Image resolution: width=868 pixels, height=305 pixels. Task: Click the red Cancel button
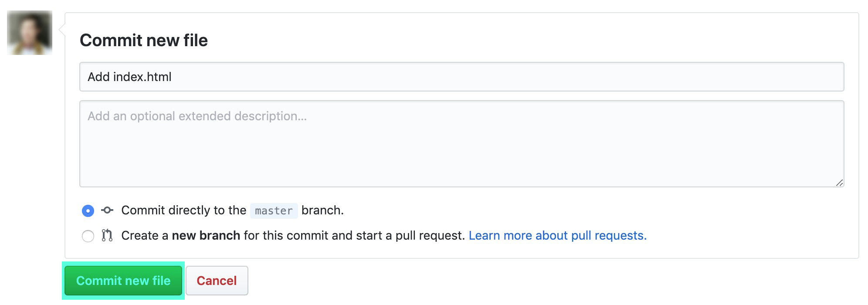coord(217,281)
